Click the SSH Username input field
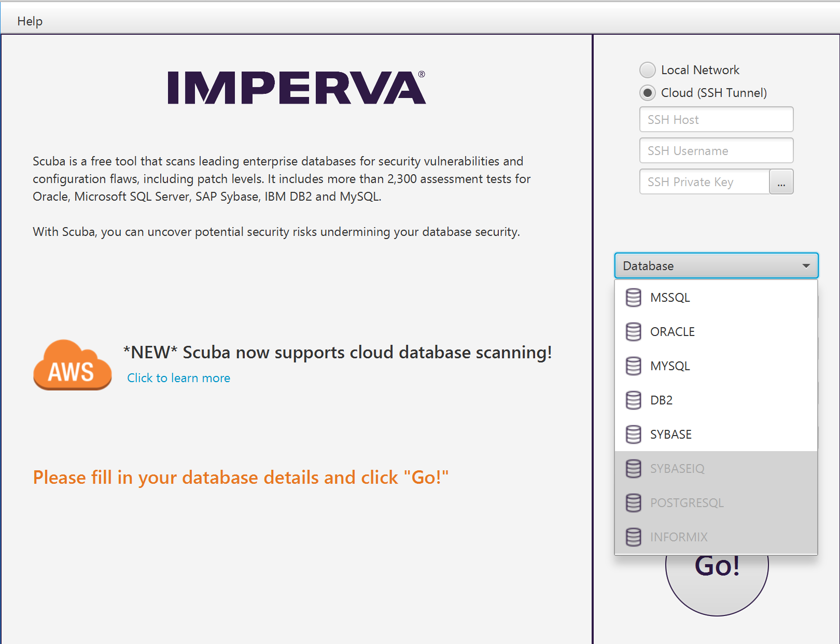The width and height of the screenshot is (840, 644). 716,151
